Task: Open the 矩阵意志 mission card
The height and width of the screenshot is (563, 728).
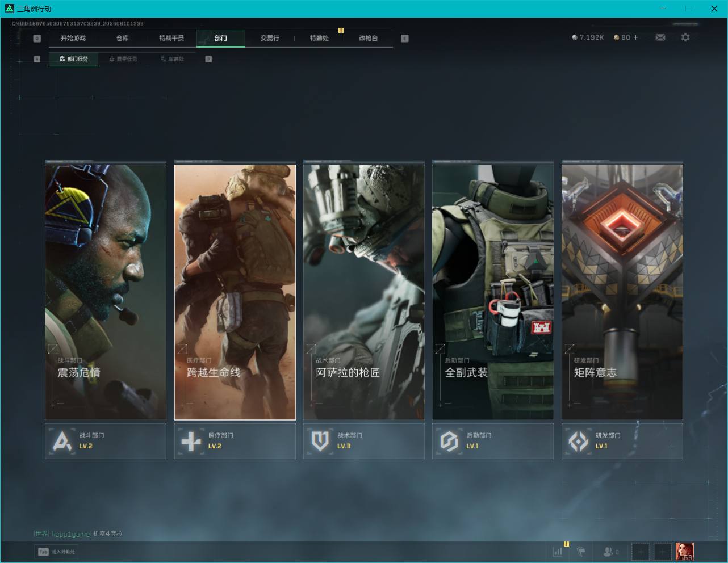Action: pos(622,292)
